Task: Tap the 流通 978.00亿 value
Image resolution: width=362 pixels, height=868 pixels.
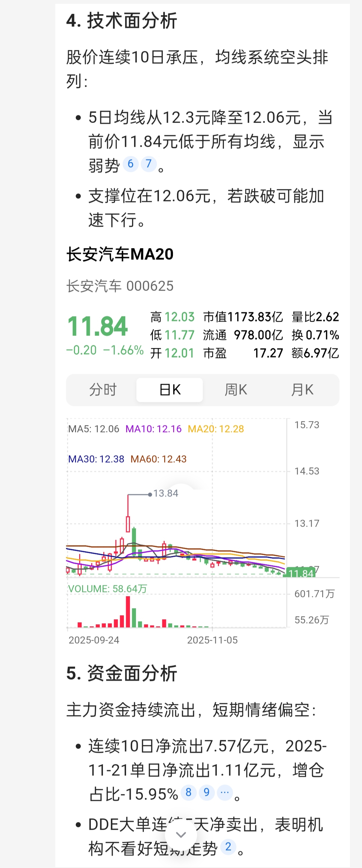Action: (x=243, y=335)
